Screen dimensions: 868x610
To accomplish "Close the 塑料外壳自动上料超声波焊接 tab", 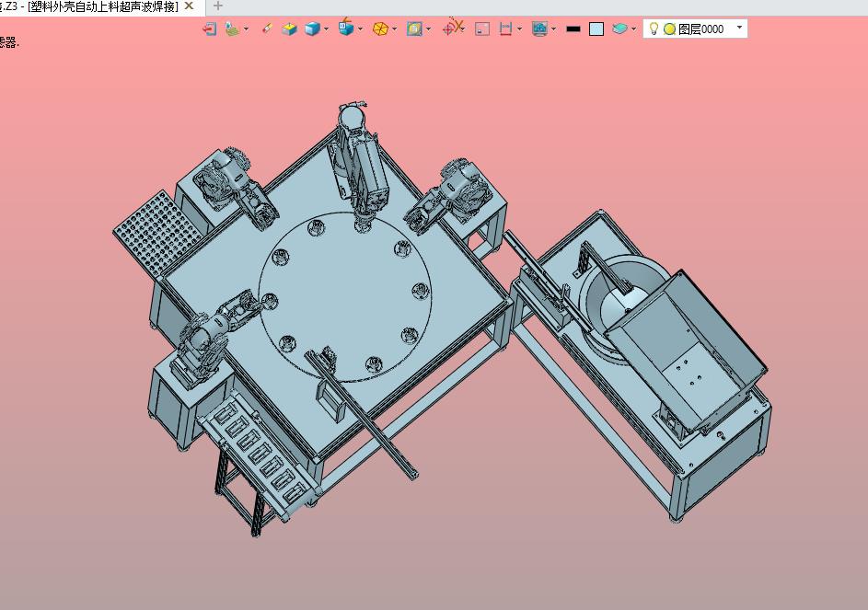I will (190, 6).
